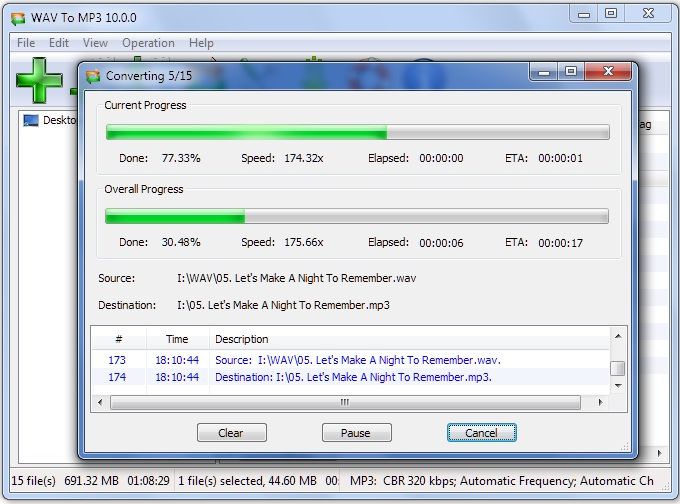Open the Edit menu
Screen dimensions: 680x504
coord(59,43)
